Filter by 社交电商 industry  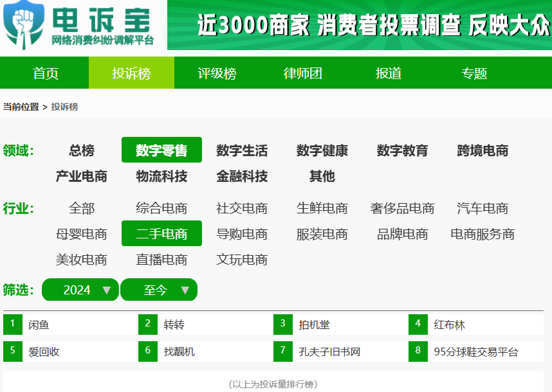[x=242, y=208]
